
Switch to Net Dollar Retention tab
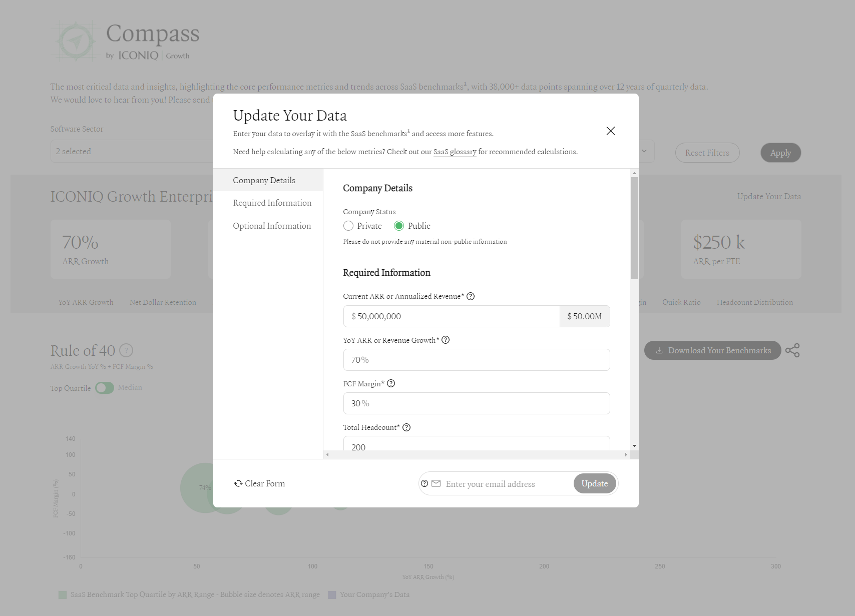tap(163, 302)
